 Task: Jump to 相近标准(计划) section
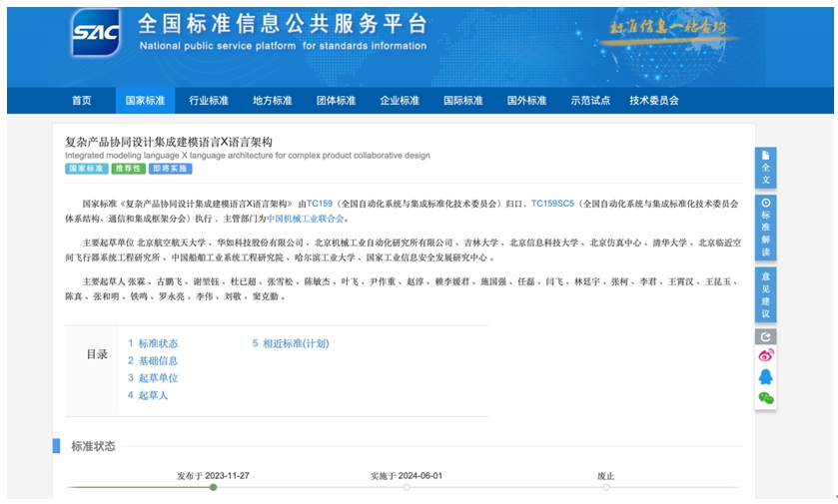[x=295, y=343]
